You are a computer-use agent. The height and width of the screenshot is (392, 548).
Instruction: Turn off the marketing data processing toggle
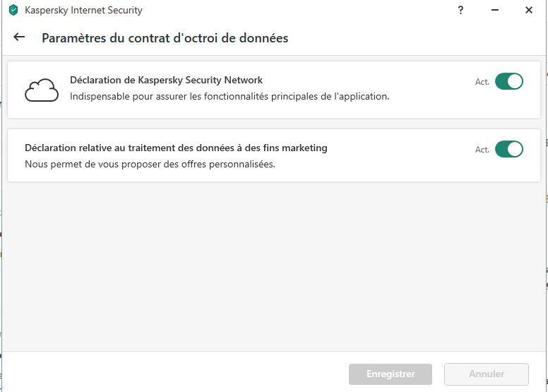point(508,149)
